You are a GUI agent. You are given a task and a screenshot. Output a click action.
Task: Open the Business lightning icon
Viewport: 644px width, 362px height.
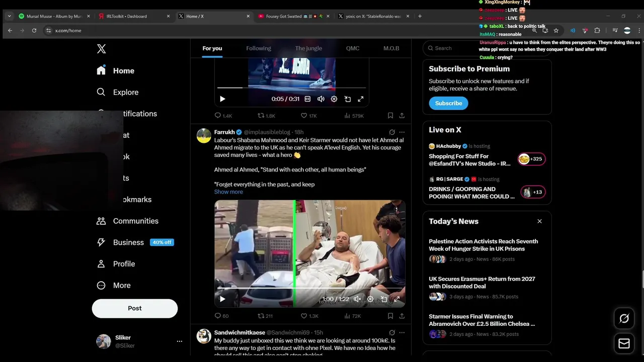(101, 242)
